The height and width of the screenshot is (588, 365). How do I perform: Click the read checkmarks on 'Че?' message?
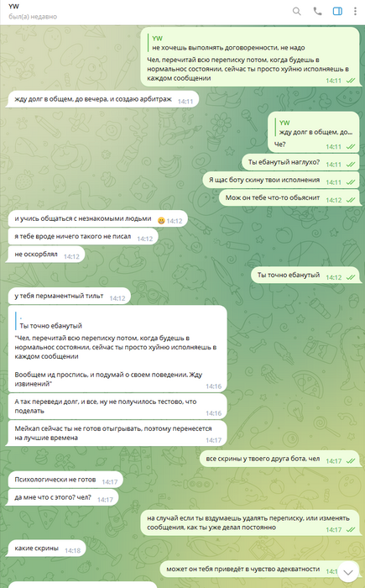351,147
